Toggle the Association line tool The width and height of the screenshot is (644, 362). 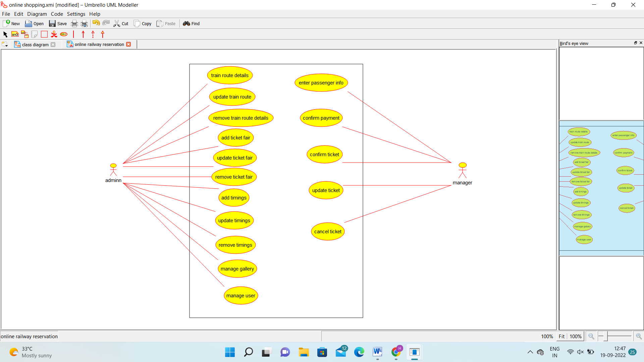tap(73, 34)
